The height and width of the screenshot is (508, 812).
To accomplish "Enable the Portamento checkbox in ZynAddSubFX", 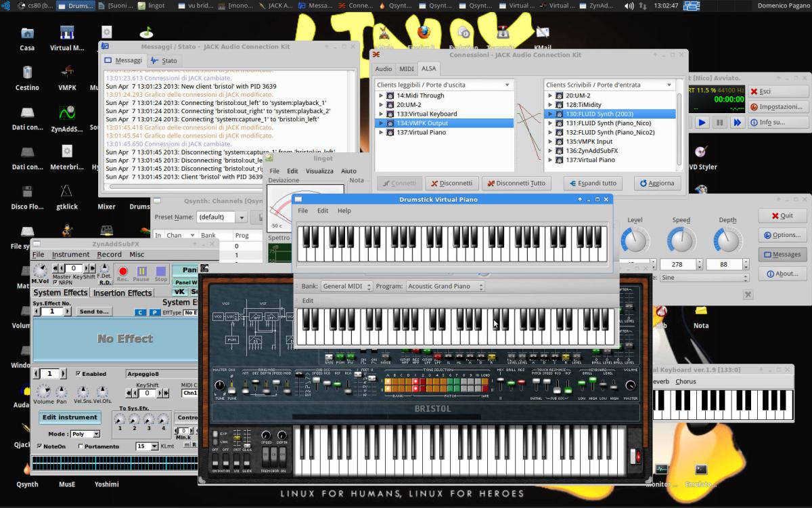I will (81, 446).
